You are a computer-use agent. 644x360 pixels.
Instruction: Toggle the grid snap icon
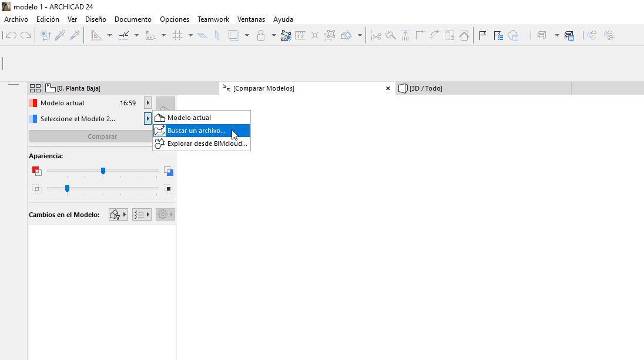tap(177, 35)
